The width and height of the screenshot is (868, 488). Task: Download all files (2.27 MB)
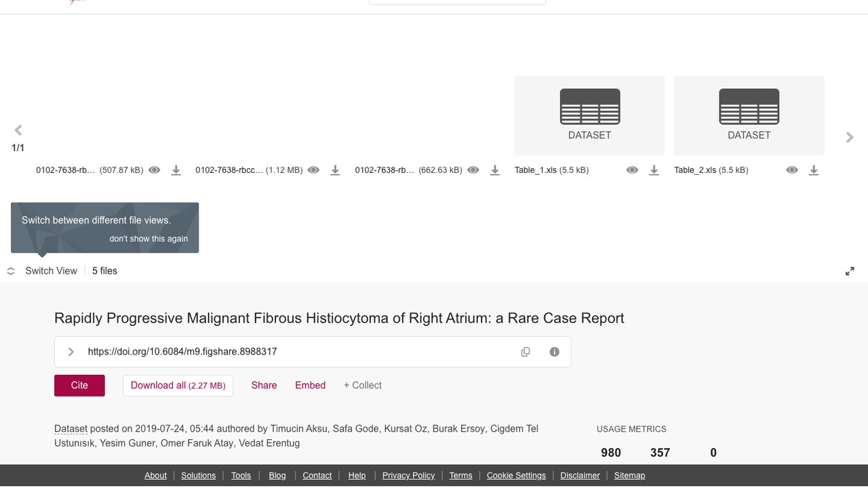click(x=178, y=385)
